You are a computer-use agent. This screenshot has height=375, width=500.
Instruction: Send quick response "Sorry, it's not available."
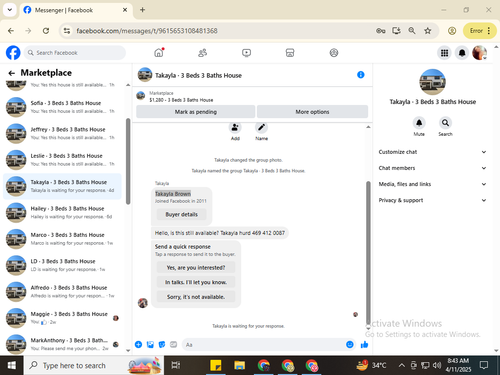tap(196, 297)
